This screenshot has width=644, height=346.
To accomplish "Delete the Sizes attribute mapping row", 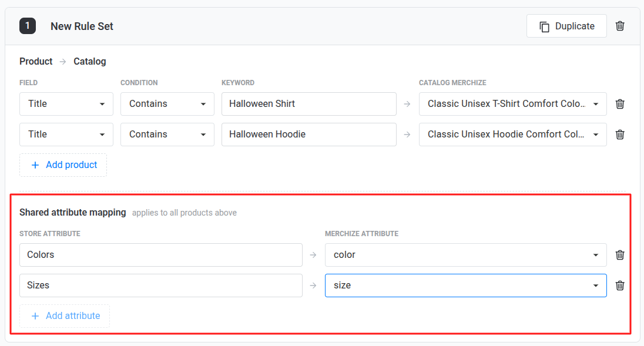I will tap(620, 285).
